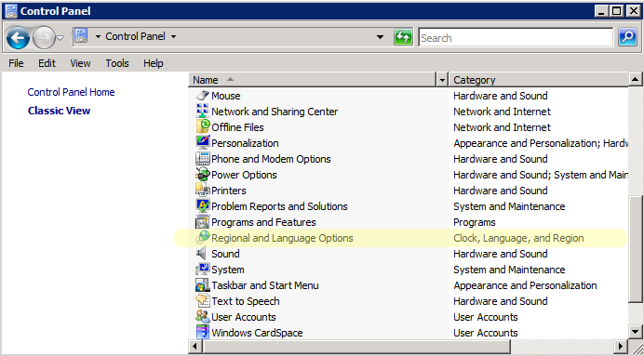The height and width of the screenshot is (356, 644).
Task: Select Phone and Modem Options icon
Action: pyautogui.click(x=203, y=159)
